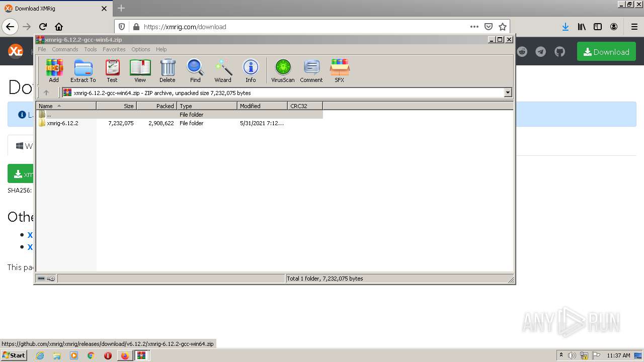Open XMRig GitHub icon link
644x362 pixels.
click(559, 52)
